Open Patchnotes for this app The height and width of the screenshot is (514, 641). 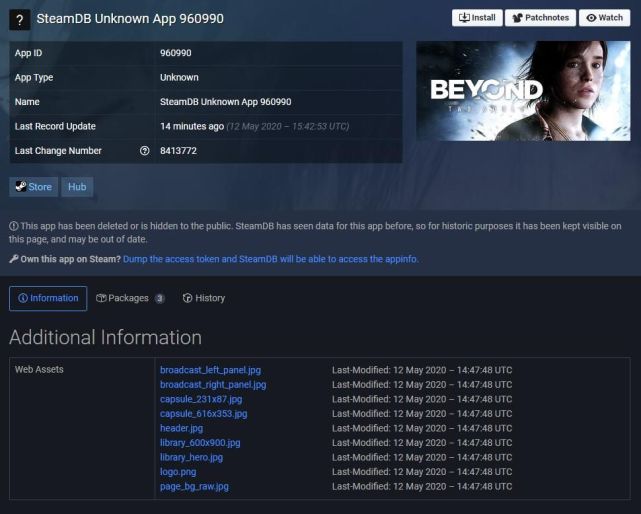click(540, 18)
